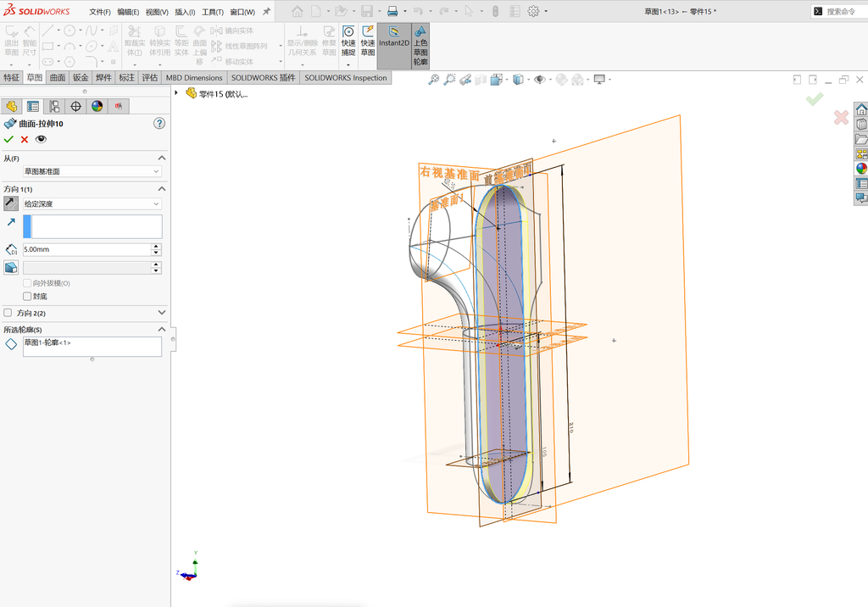Image resolution: width=868 pixels, height=607 pixels.
Task: Open the 草图基准面 start condition dropdown
Action: (92, 172)
